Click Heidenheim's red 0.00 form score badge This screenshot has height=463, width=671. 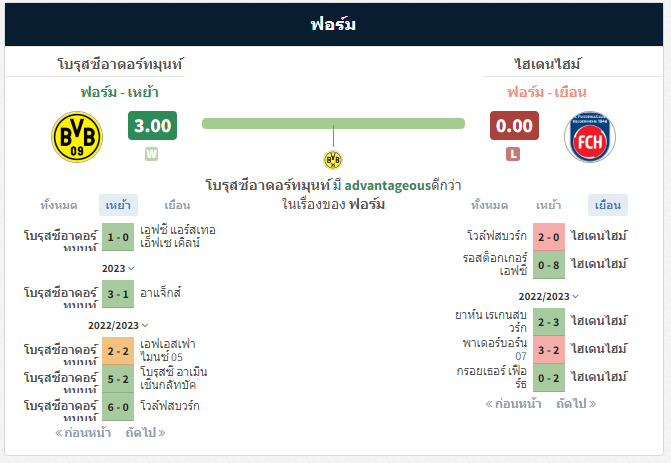[514, 125]
